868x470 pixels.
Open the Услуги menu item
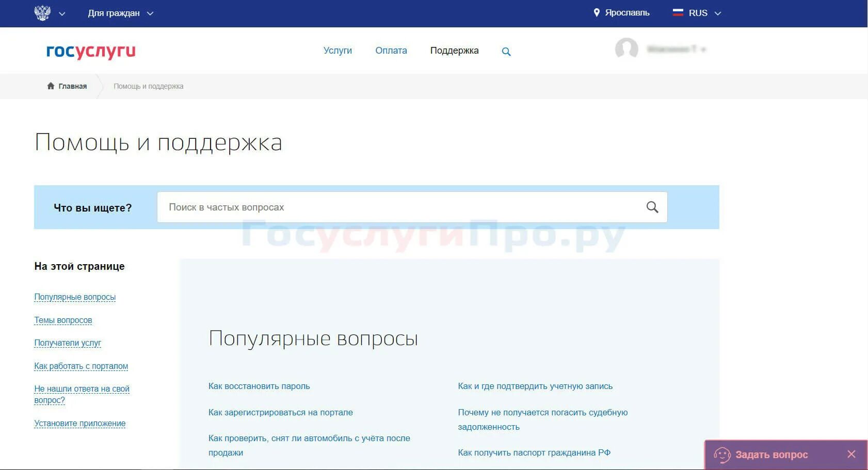(337, 51)
